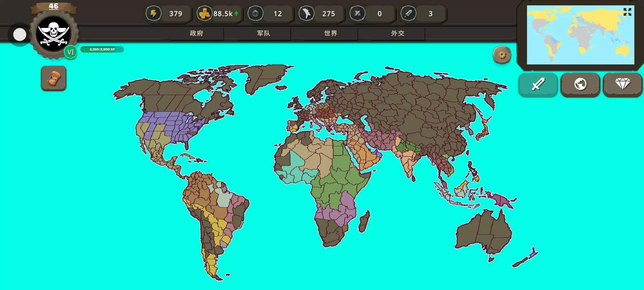Open the 外交 diplomacy tab
The height and width of the screenshot is (290, 644).
coord(398,33)
